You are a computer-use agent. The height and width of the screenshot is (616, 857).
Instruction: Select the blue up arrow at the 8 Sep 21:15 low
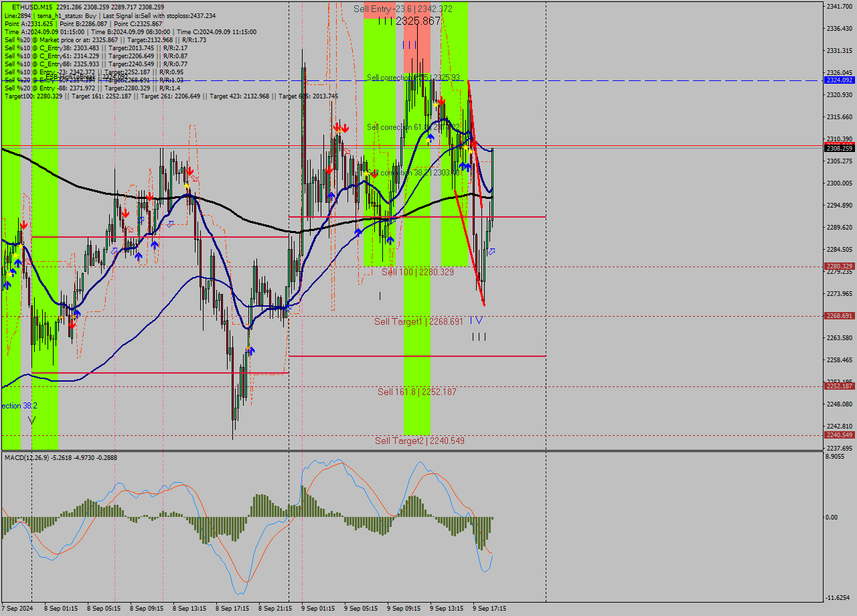tap(251, 350)
